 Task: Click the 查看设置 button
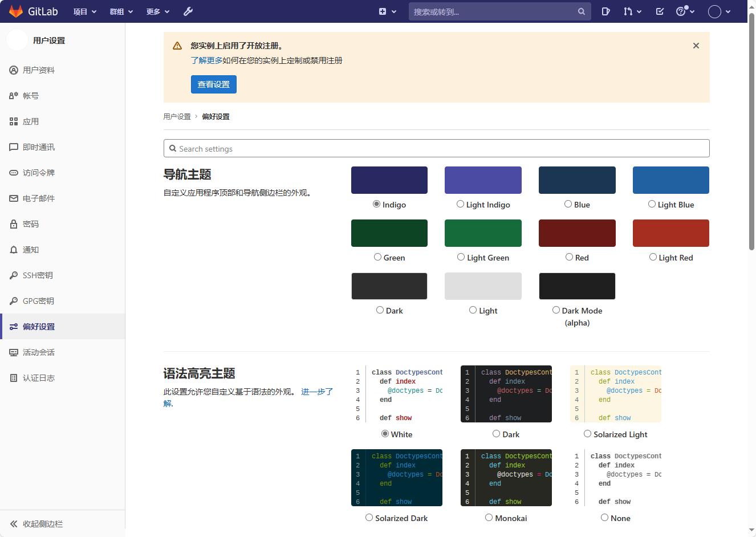tap(213, 84)
